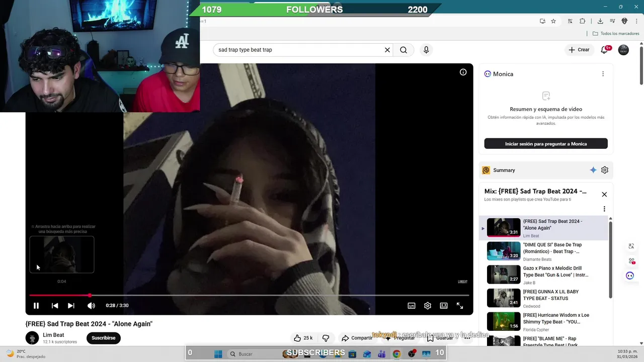Open the Chrome profile avatar
This screenshot has height=362, width=644.
coord(624,21)
